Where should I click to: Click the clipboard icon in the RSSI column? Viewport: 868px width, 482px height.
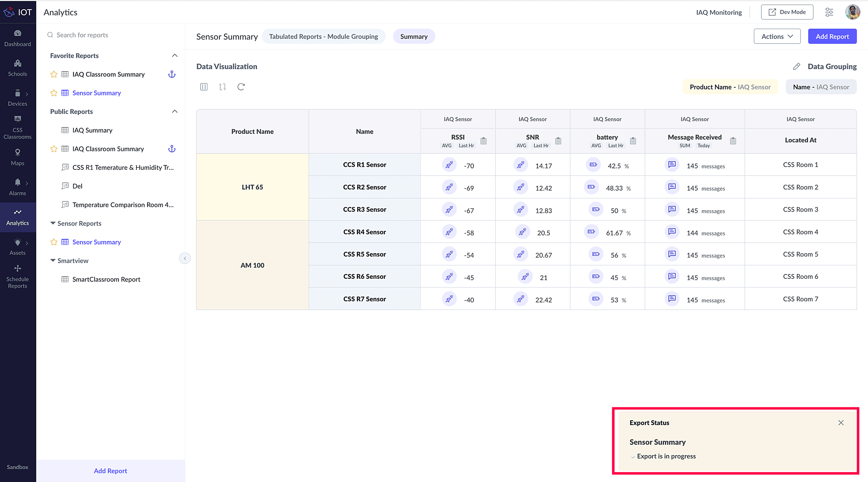coord(483,141)
